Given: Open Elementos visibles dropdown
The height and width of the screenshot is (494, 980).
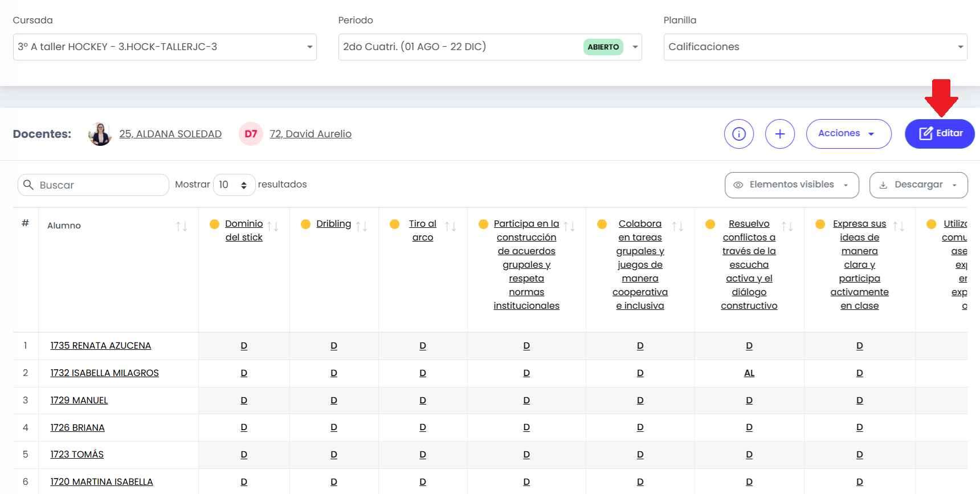Looking at the screenshot, I should tap(792, 185).
